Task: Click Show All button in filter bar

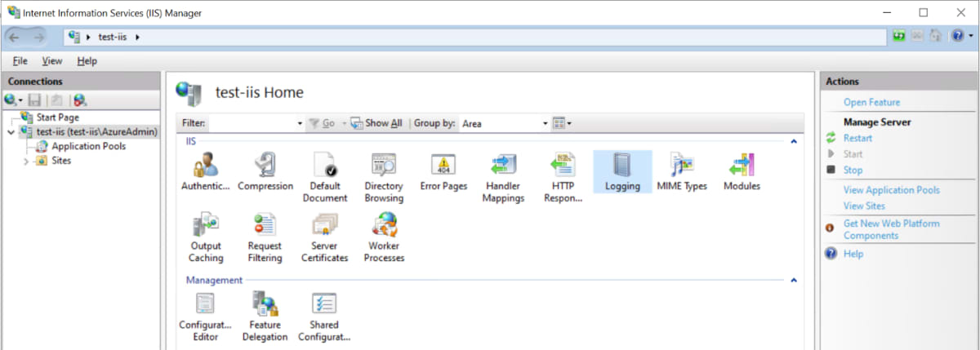Action: [x=376, y=123]
